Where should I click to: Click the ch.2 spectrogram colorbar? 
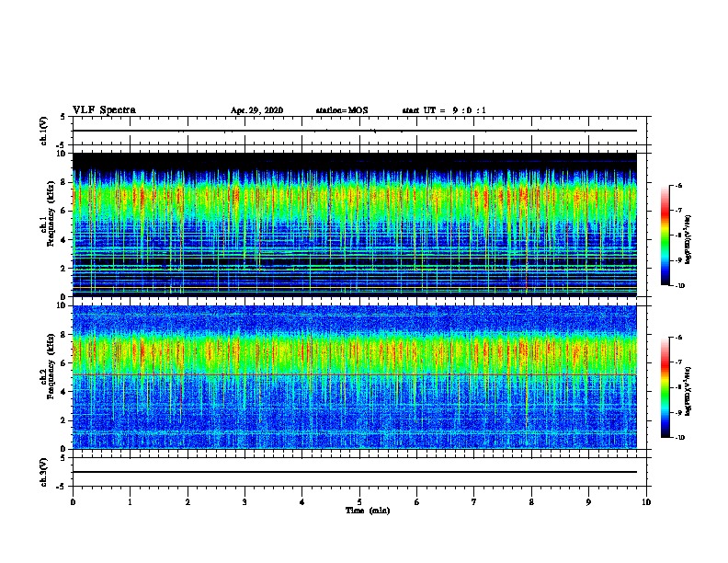click(x=665, y=387)
